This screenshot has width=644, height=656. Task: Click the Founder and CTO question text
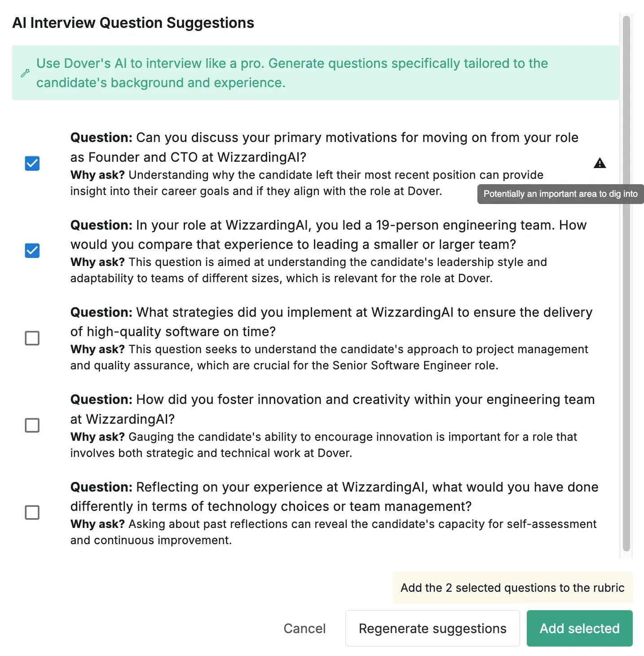pos(324,147)
